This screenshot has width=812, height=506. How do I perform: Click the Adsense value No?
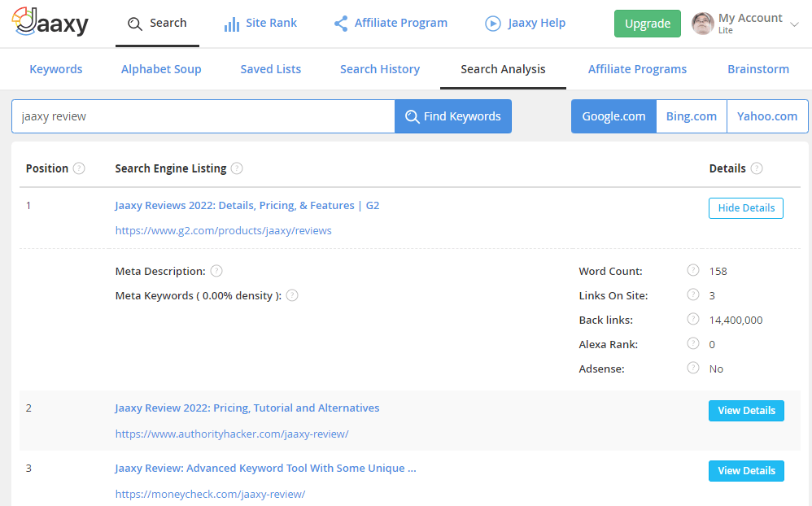pos(716,369)
